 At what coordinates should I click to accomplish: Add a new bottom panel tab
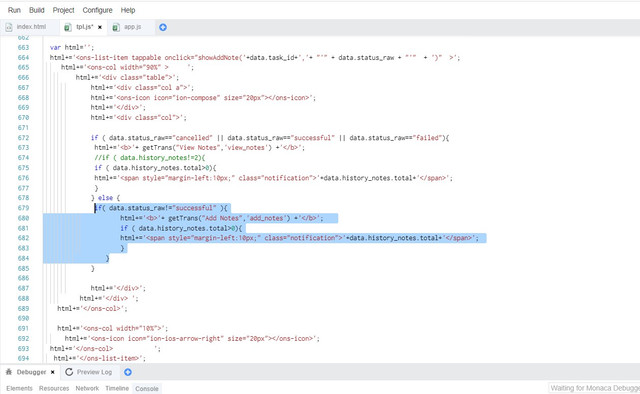[128, 372]
